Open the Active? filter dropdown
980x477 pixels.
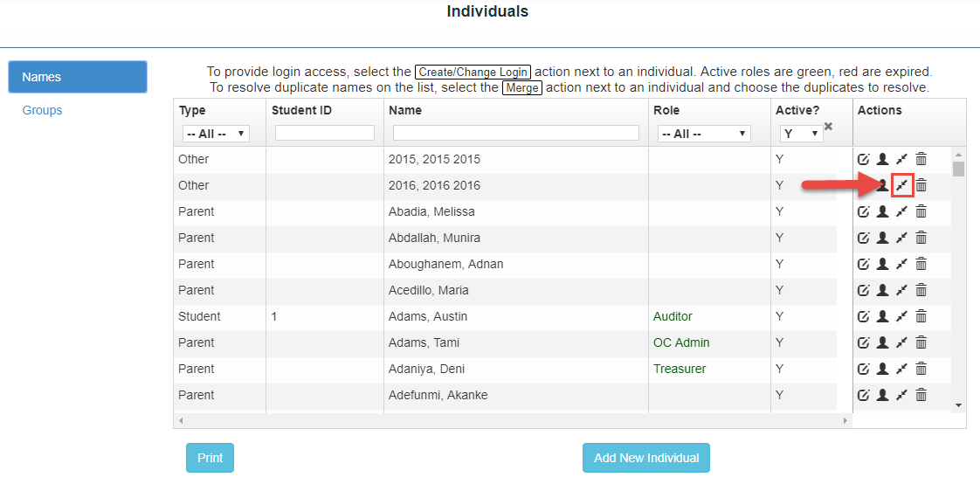tap(801, 134)
